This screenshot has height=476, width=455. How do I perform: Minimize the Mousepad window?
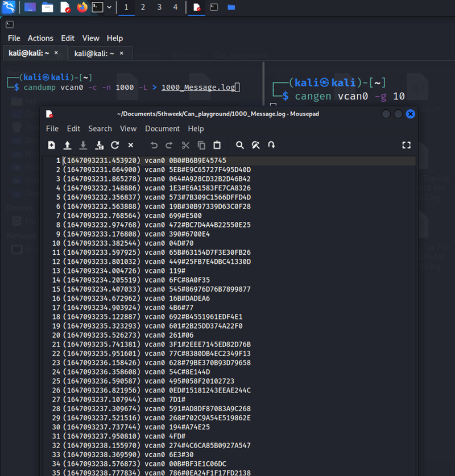coord(386,114)
